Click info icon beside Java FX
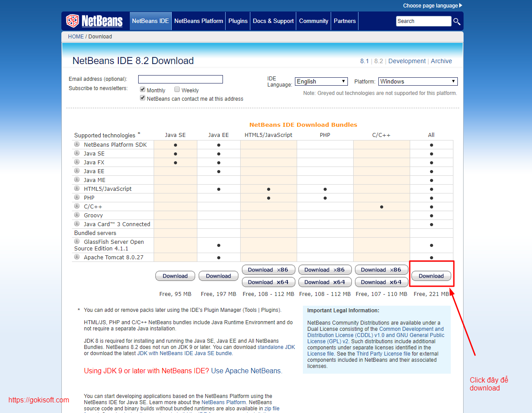This screenshot has height=413, width=532. pos(77,162)
